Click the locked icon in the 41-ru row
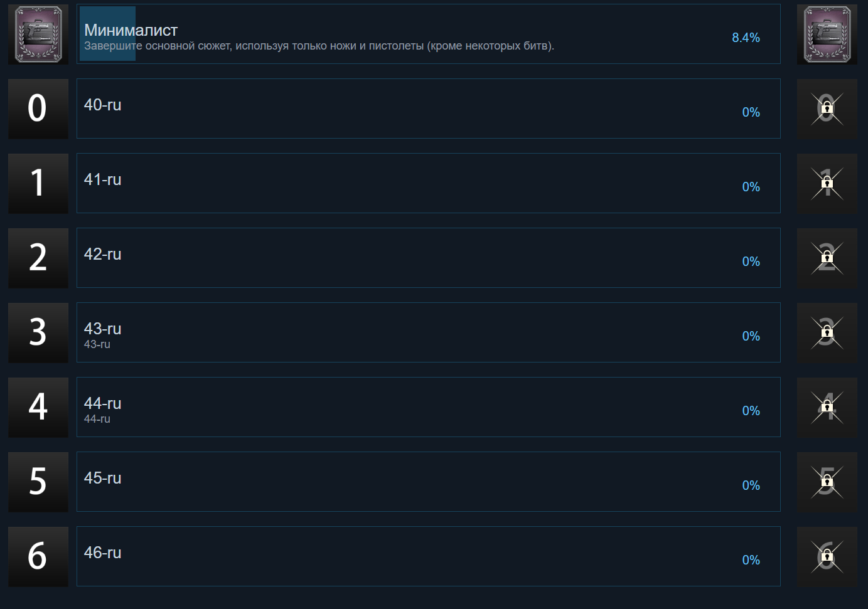This screenshot has height=609, width=868. click(x=827, y=183)
